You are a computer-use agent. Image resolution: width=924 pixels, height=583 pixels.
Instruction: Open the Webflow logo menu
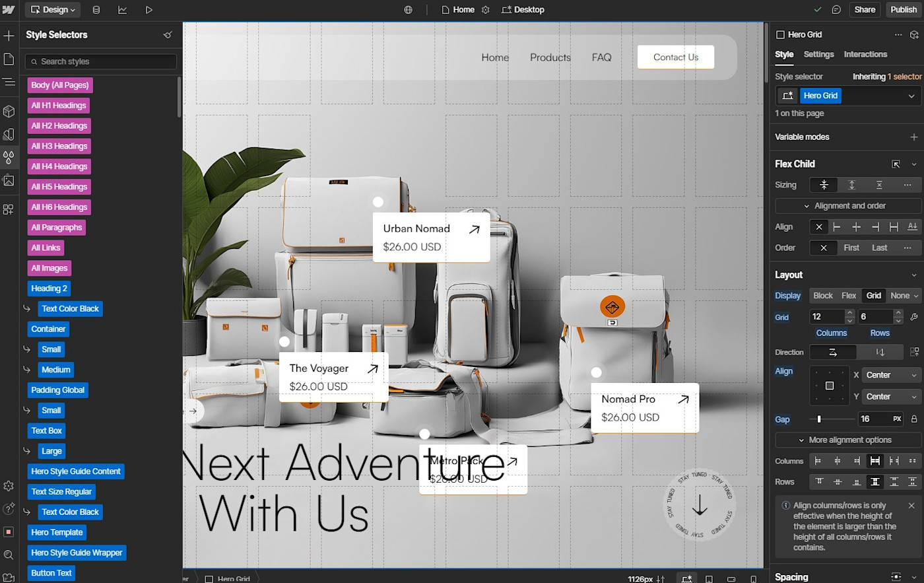coord(9,10)
